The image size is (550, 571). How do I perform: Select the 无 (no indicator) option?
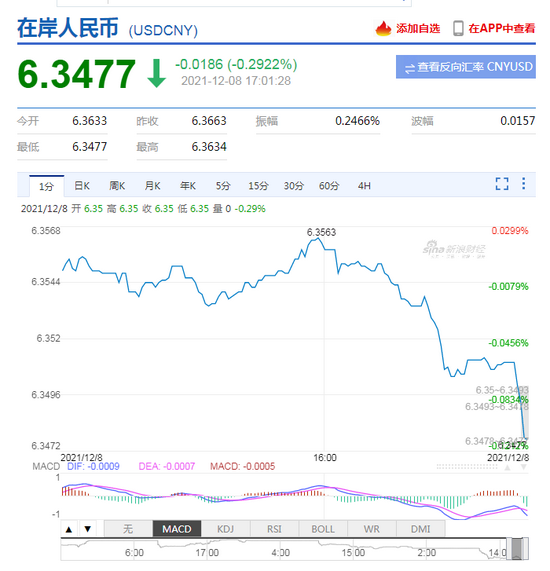point(128,529)
